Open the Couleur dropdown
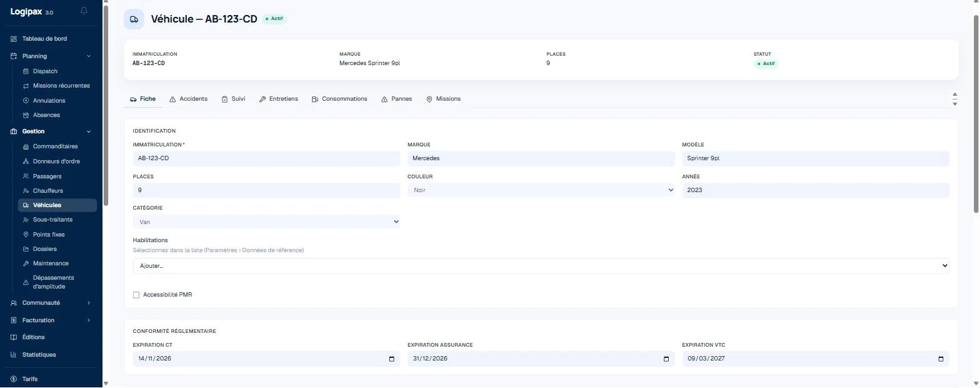This screenshot has height=388, width=980. [x=541, y=190]
